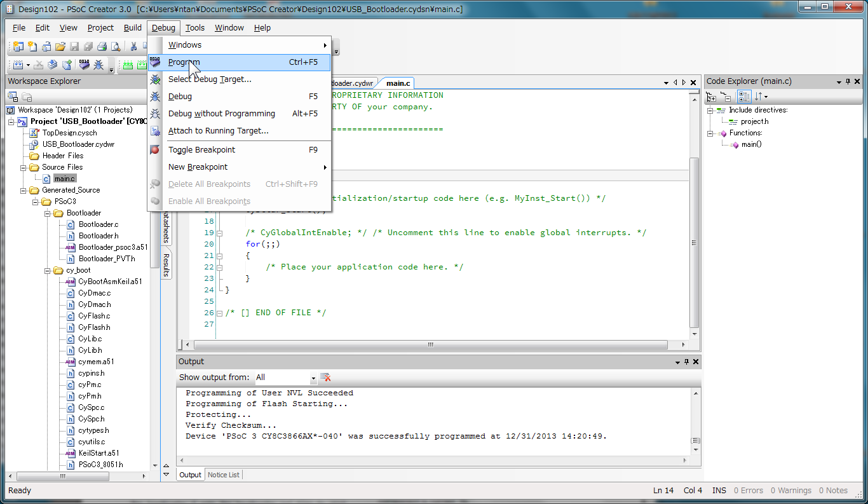Click the 0 Errors status bar entry
This screenshot has height=504, width=868.
(x=749, y=491)
